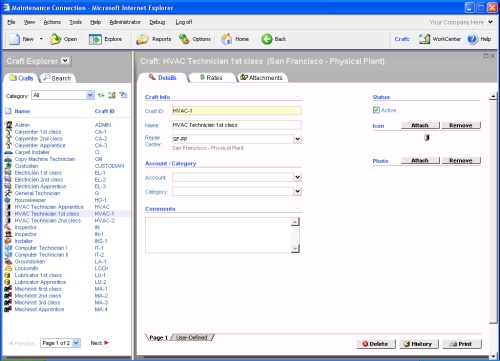Open the dropdown arrow beside New
Viewport: 500px width, 361px height.
pyautogui.click(x=41, y=39)
